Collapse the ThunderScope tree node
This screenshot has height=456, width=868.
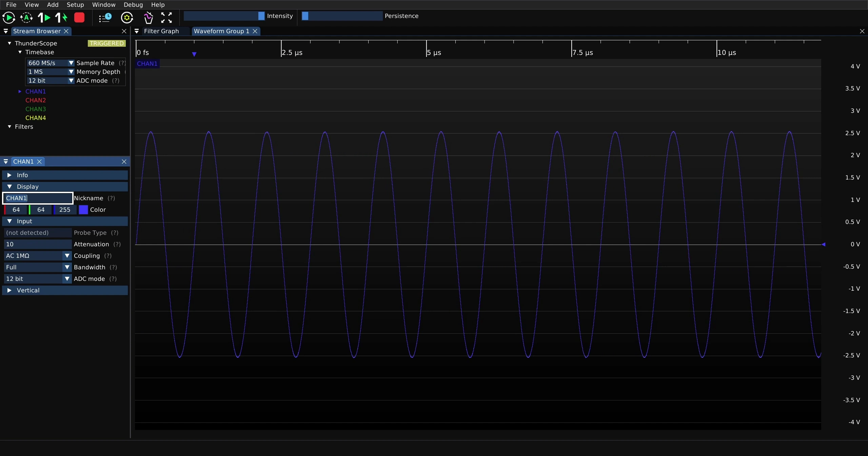coord(9,43)
